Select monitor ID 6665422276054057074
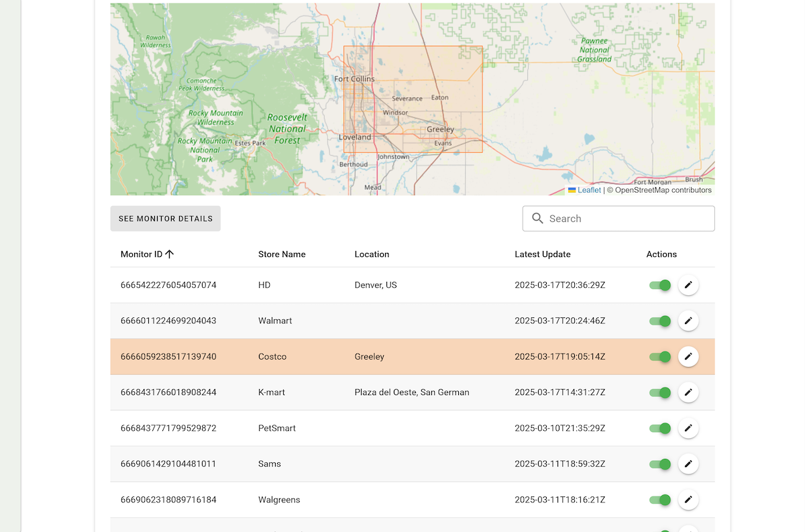This screenshot has height=532, width=805. click(168, 285)
